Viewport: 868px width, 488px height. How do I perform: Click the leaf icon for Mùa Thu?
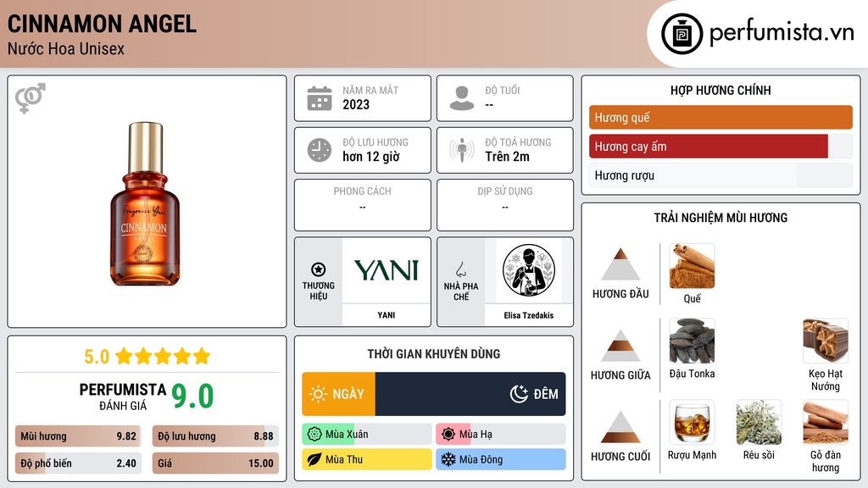pos(314,459)
